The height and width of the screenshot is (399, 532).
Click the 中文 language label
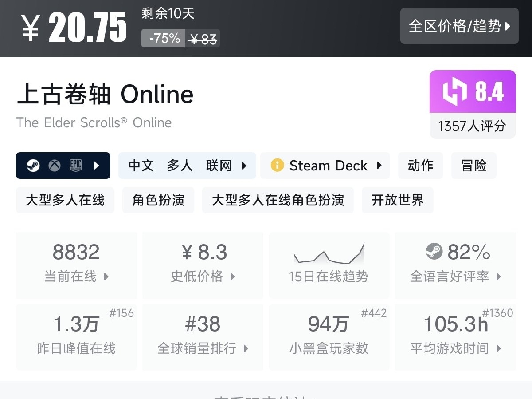coord(141,166)
